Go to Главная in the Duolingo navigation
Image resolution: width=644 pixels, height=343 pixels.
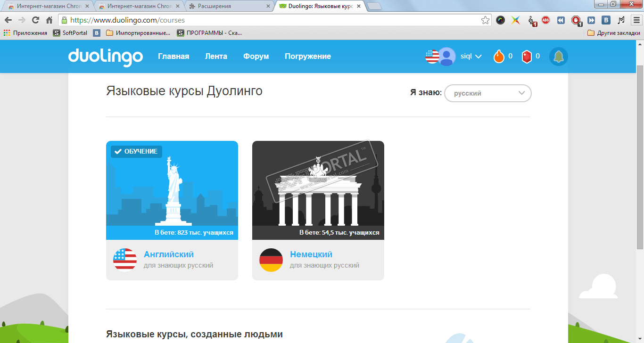coord(173,57)
